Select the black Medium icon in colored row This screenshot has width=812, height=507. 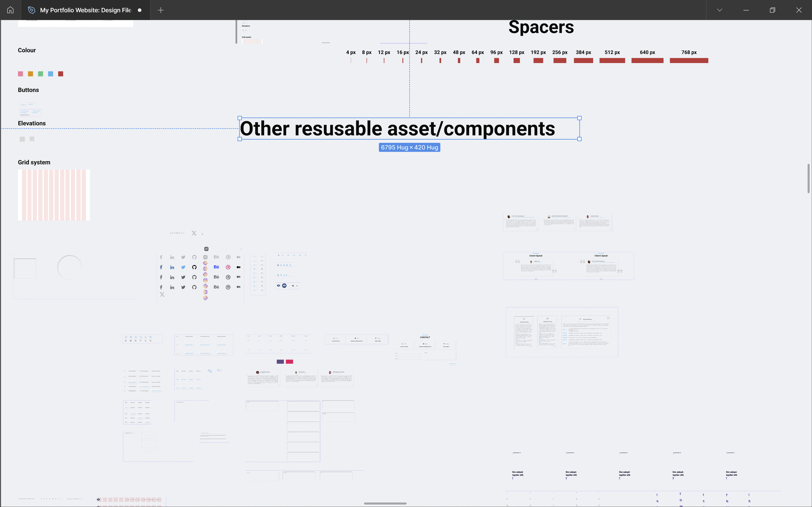pyautogui.click(x=239, y=267)
